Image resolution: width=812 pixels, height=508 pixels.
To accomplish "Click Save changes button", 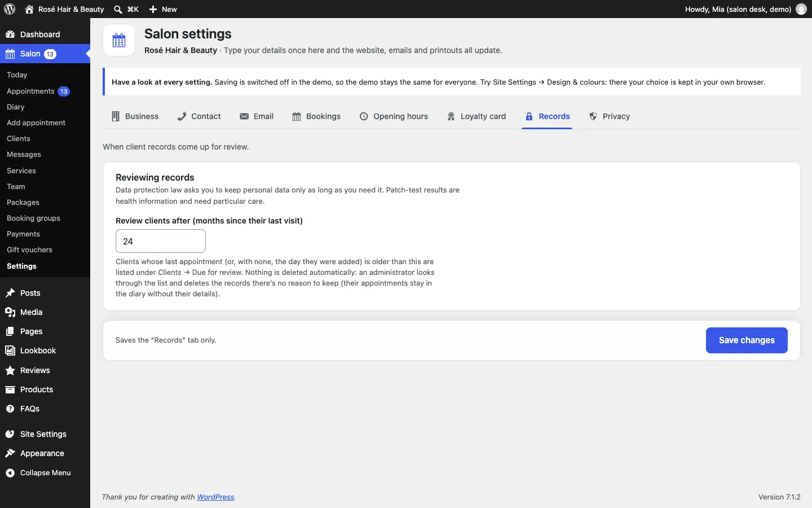I will [x=747, y=340].
